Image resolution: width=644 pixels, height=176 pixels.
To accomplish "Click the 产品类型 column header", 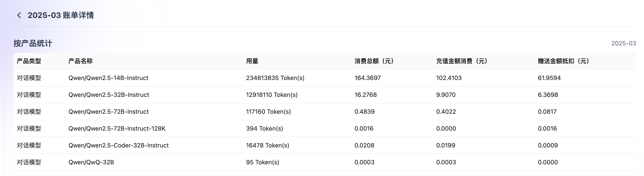I will click(29, 61).
